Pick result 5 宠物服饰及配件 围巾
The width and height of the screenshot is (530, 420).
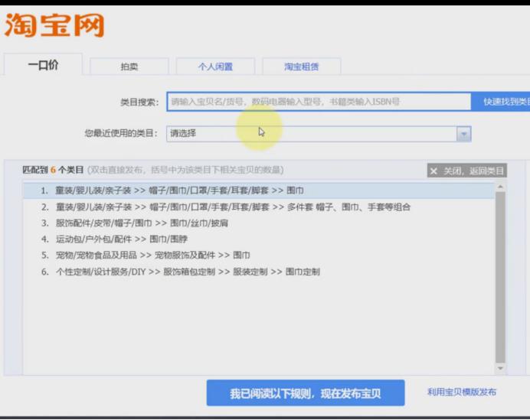point(259,256)
